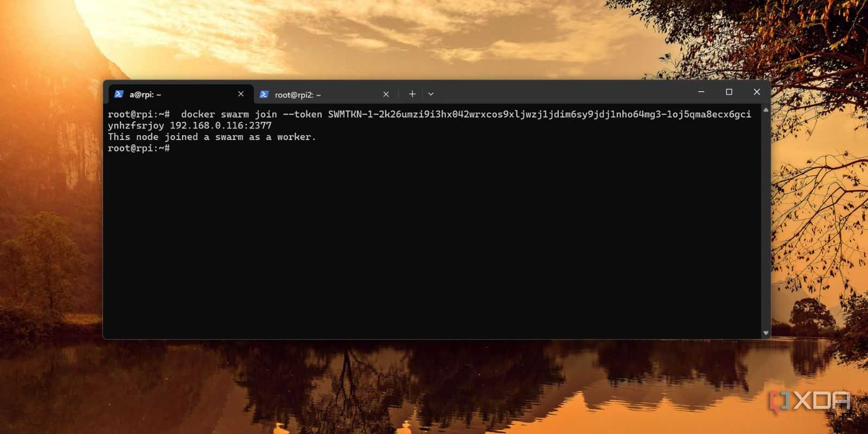The height and width of the screenshot is (434, 868).
Task: Maximize the terminal window
Action: click(x=729, y=92)
